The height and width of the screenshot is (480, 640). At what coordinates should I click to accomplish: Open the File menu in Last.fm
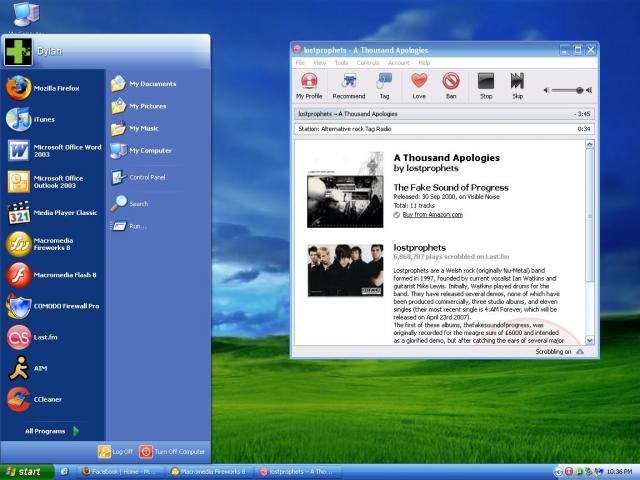click(x=300, y=63)
